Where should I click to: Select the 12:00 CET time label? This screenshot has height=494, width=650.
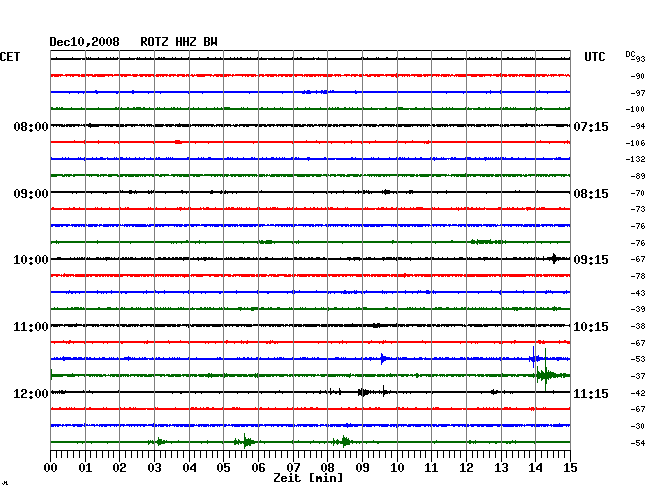point(31,393)
